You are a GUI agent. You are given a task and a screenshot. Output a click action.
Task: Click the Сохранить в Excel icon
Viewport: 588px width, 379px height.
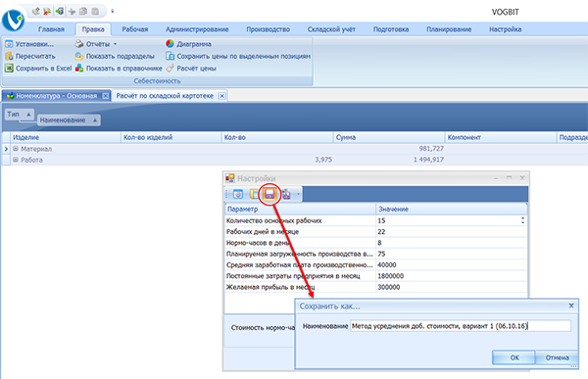tap(9, 69)
